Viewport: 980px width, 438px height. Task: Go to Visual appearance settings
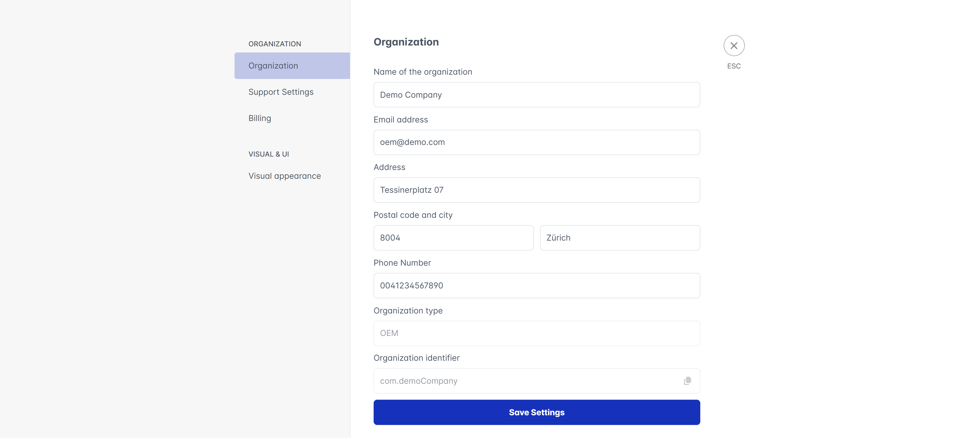click(x=284, y=176)
